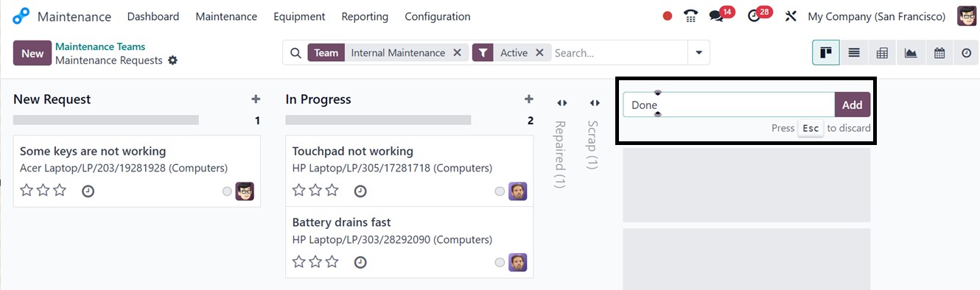Switch to graph view
Image resolution: width=980 pixels, height=290 pixels.
click(x=911, y=53)
